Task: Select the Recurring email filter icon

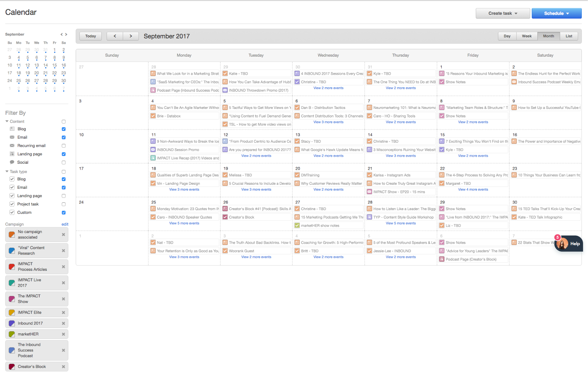Action: (12, 145)
